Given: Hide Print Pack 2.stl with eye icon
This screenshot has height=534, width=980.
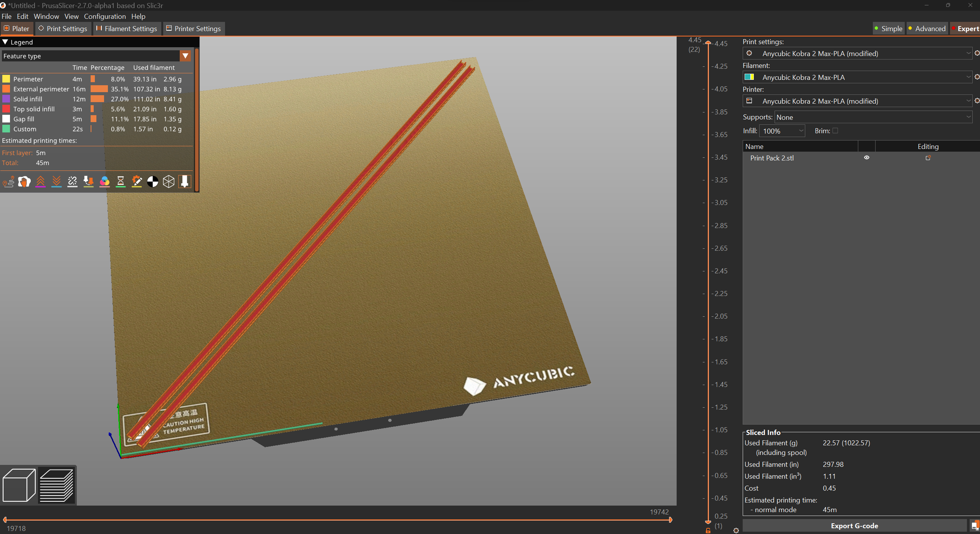Looking at the screenshot, I should [867, 158].
